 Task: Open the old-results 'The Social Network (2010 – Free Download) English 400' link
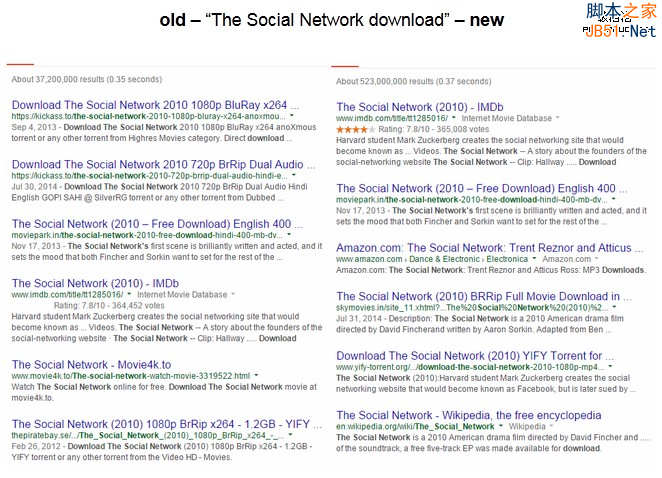[157, 224]
